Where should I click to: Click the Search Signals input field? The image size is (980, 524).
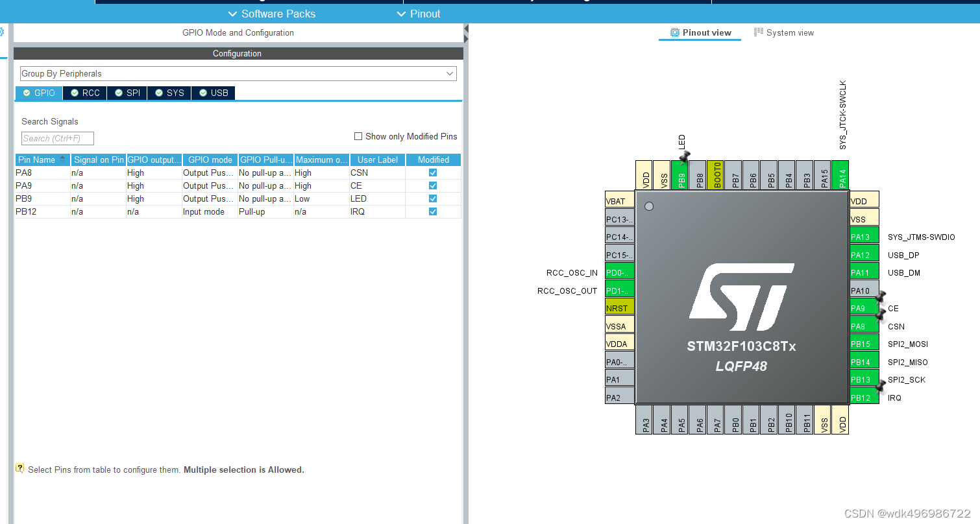pyautogui.click(x=58, y=138)
